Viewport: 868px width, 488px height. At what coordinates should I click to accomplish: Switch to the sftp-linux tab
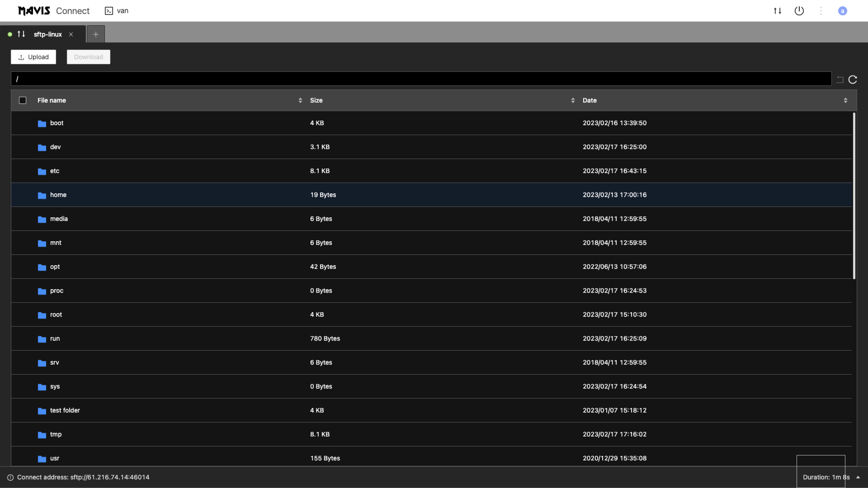[47, 34]
